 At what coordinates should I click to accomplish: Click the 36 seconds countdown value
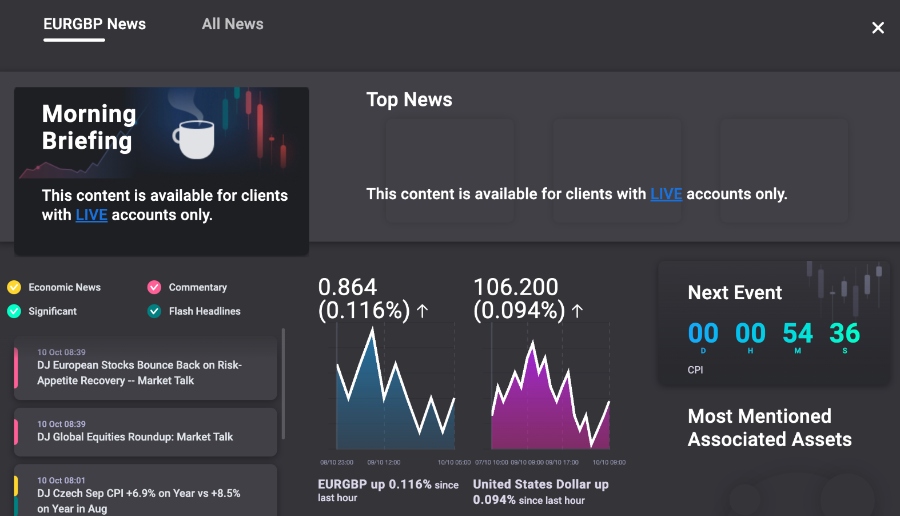pyautogui.click(x=844, y=333)
